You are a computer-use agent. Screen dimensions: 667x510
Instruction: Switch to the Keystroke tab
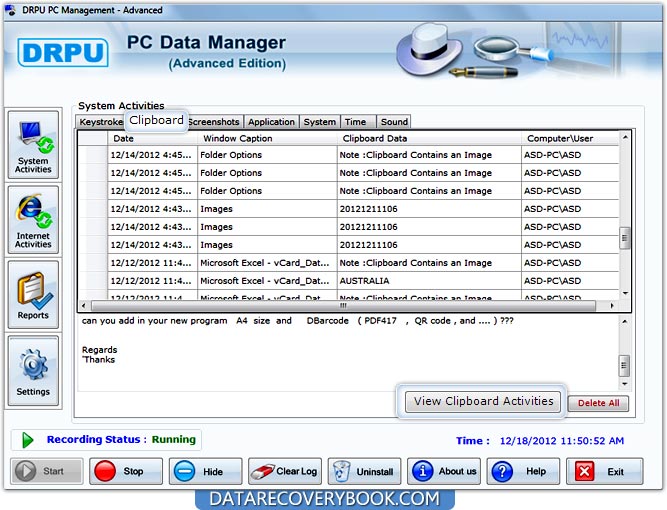click(101, 122)
